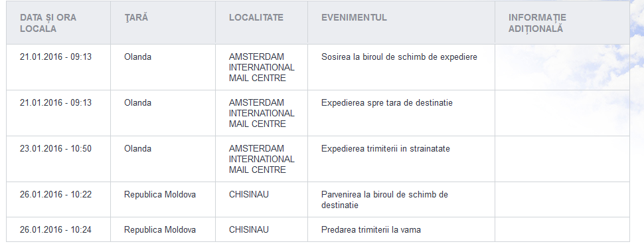Click 'Expedierea spre tara de destinatie' event

coord(387,103)
